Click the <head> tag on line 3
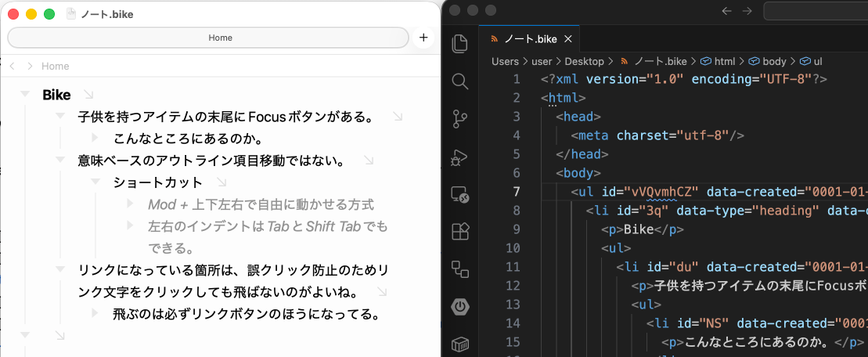Viewport: 868px width, 357px height. (578, 116)
